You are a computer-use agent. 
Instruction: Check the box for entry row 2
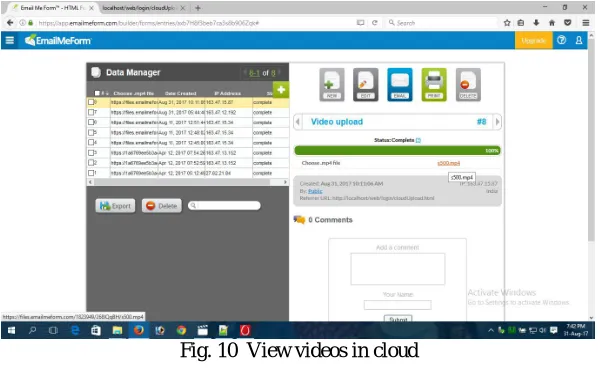tap(91, 163)
